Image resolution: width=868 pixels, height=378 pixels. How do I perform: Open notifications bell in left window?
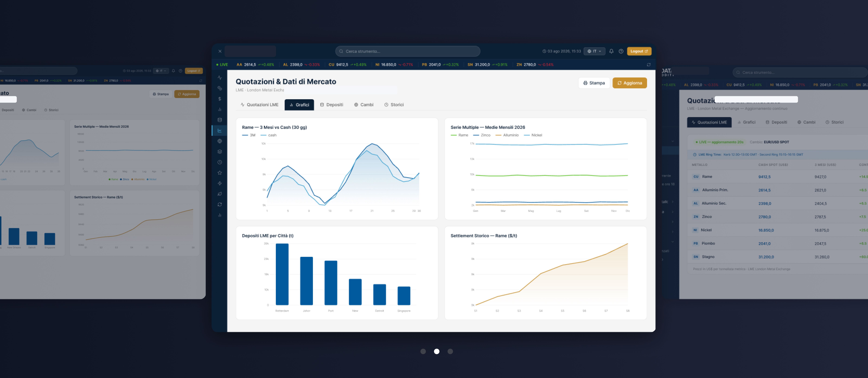(x=174, y=71)
